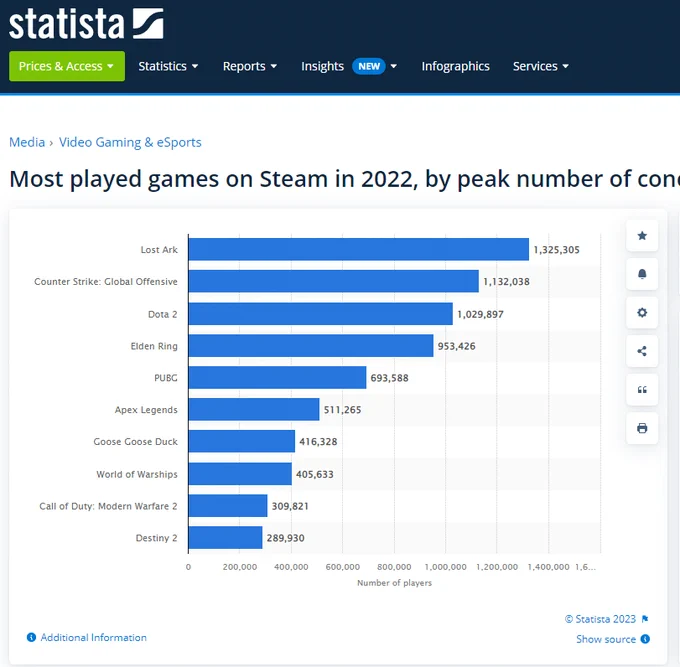The height and width of the screenshot is (667, 680).
Task: Click the PUBG bar
Action: pyautogui.click(x=277, y=377)
